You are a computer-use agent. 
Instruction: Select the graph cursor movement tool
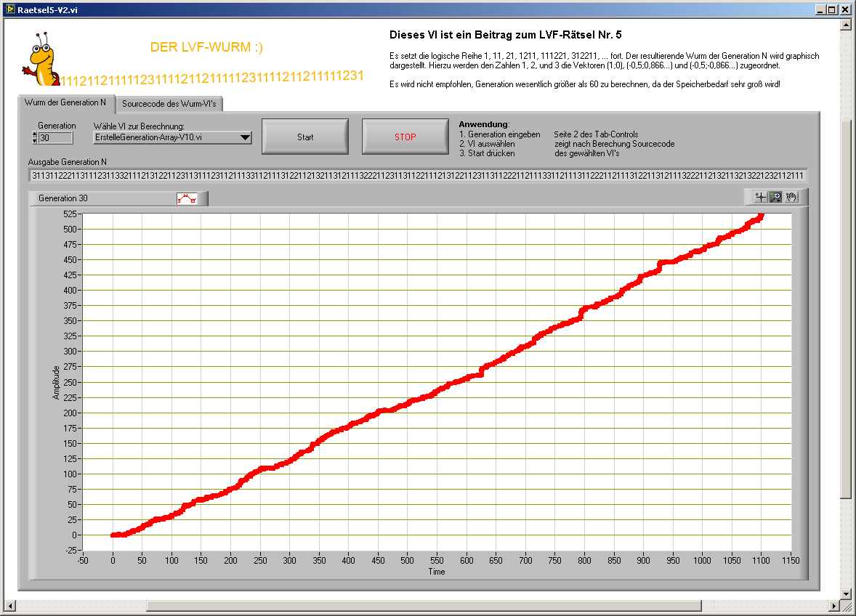[761, 197]
